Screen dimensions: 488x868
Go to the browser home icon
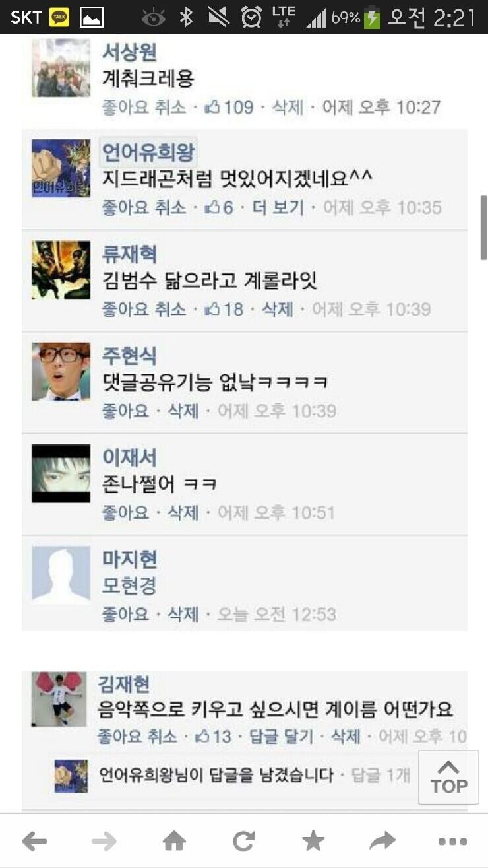[x=174, y=840]
